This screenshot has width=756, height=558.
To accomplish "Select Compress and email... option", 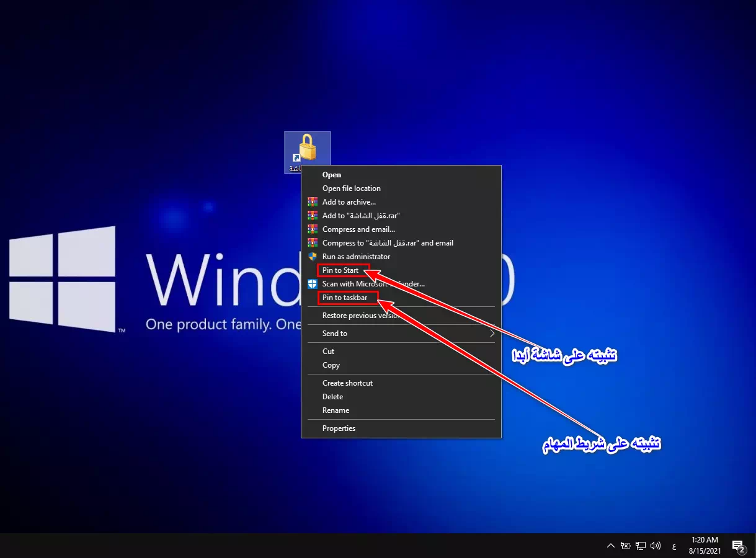I will pyautogui.click(x=358, y=229).
